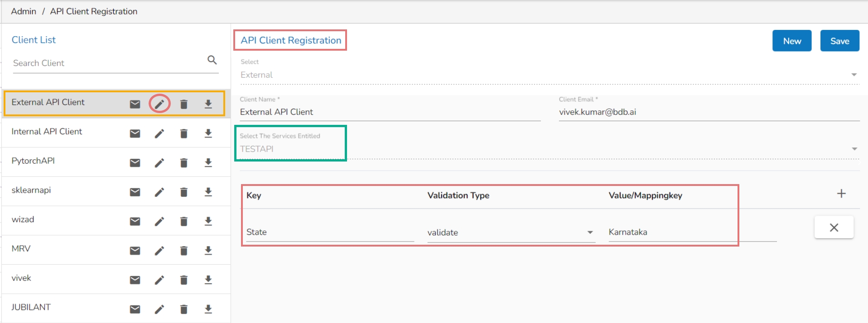Screen dimensions: 868x323
Task: Remove the State key row
Action: point(834,228)
